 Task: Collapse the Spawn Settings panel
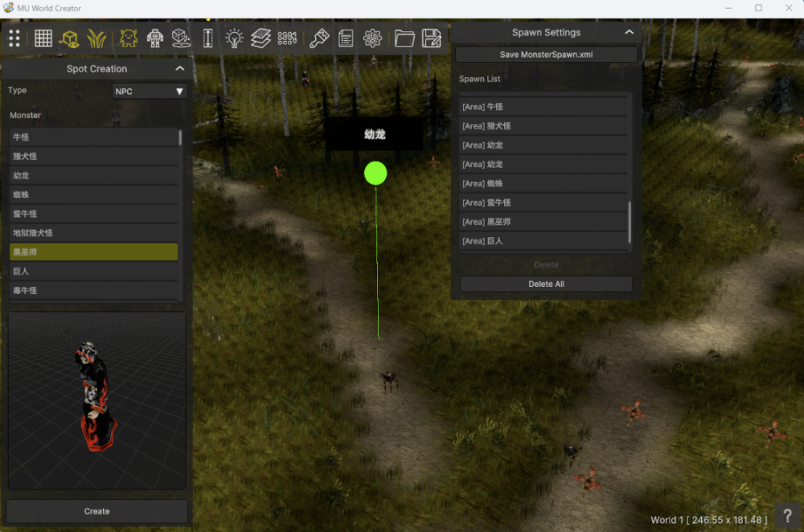tap(630, 33)
